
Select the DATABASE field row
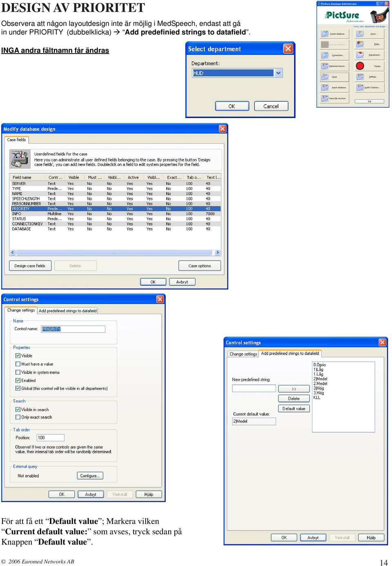[116, 229]
